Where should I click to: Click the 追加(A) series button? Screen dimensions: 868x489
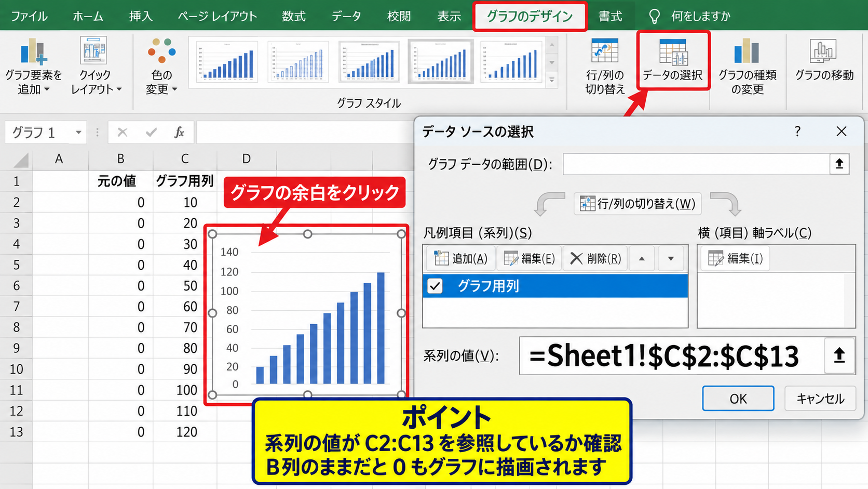click(460, 258)
